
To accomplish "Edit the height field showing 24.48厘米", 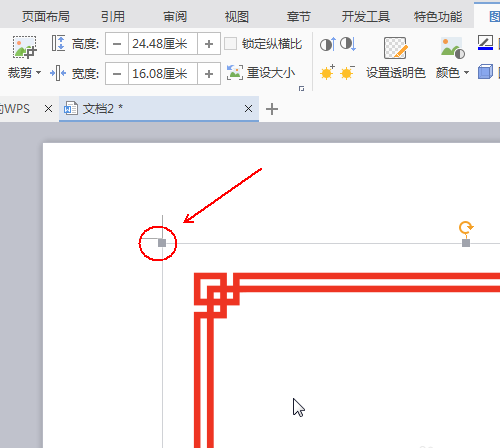I will 163,44.
